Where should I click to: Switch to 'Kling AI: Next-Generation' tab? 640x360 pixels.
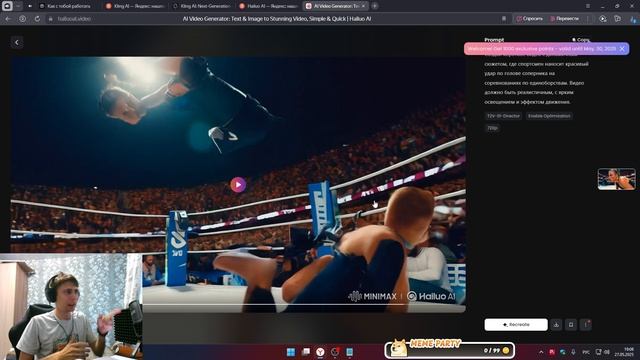click(202, 6)
